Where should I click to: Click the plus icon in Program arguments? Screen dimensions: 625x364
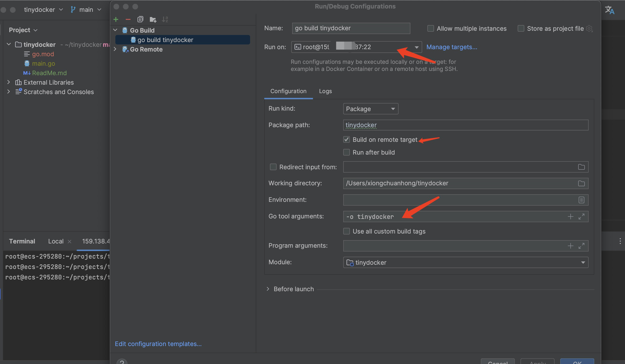coord(570,246)
